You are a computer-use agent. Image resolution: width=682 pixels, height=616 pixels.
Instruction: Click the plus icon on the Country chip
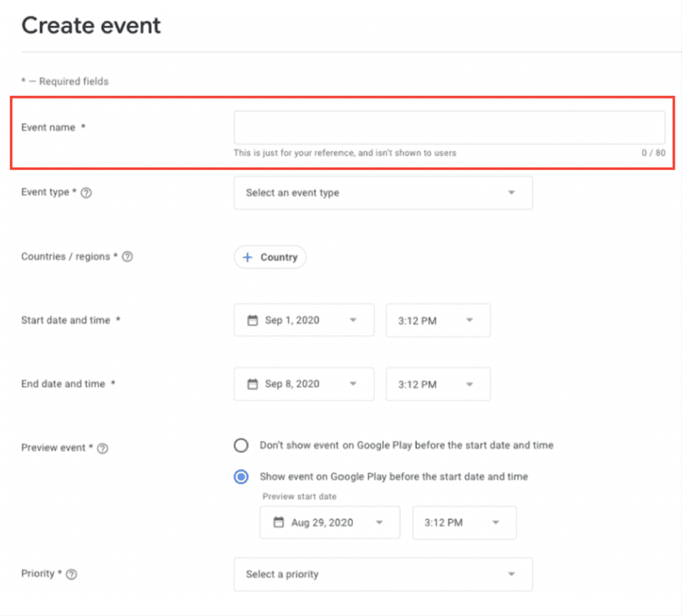pyautogui.click(x=247, y=257)
